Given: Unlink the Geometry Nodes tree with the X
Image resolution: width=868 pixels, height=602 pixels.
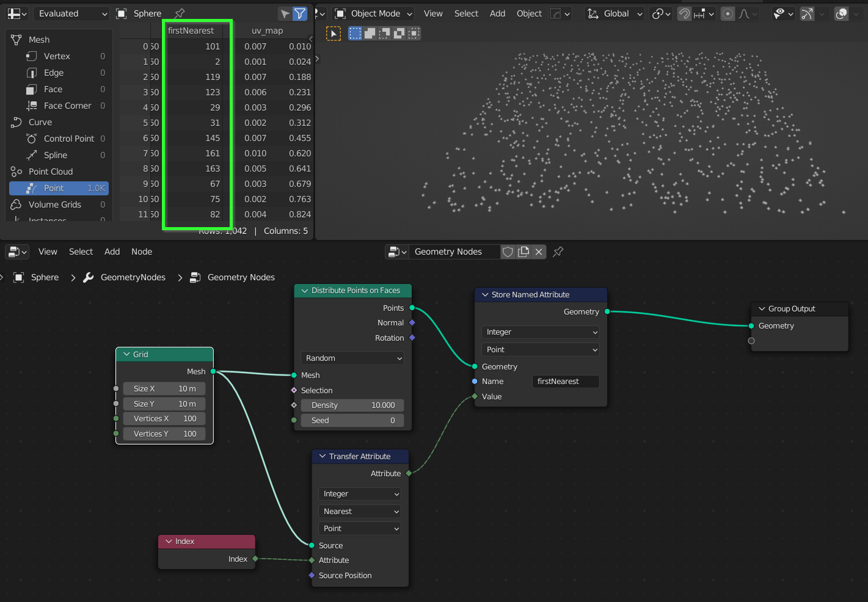Looking at the screenshot, I should 538,252.
